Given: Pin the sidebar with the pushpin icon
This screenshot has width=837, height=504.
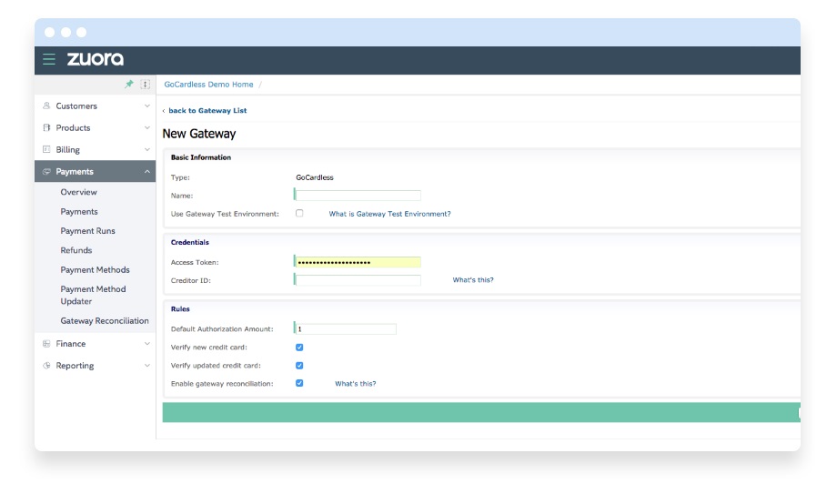Looking at the screenshot, I should click(129, 85).
